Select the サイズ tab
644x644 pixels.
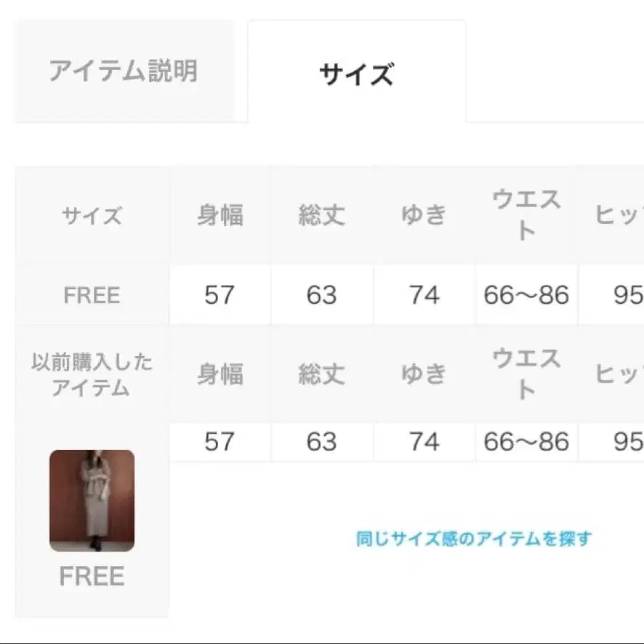(x=356, y=73)
